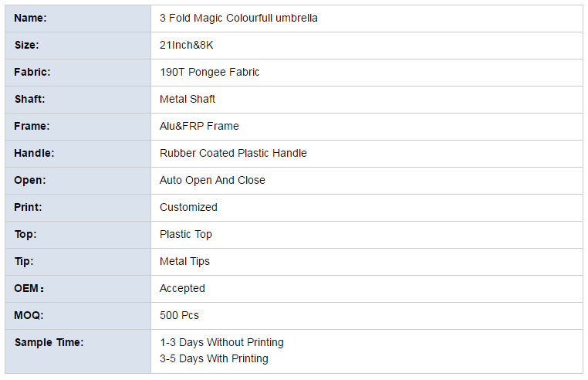
Task: Click the OEM: label
Action: click(29, 288)
